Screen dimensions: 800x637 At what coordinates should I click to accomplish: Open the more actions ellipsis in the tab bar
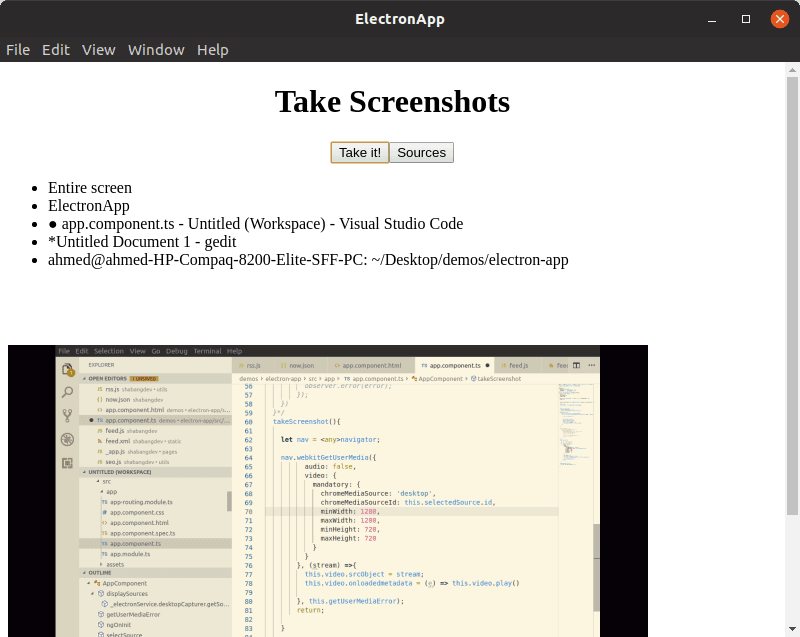[590, 364]
